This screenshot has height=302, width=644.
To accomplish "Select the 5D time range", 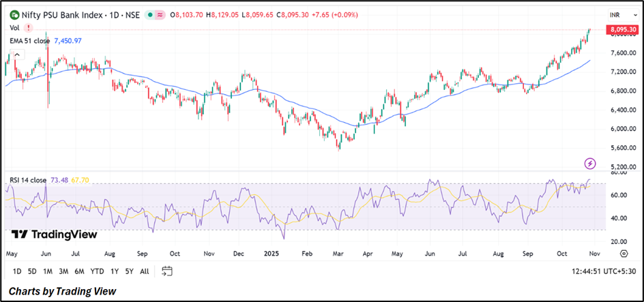I will coord(33,271).
